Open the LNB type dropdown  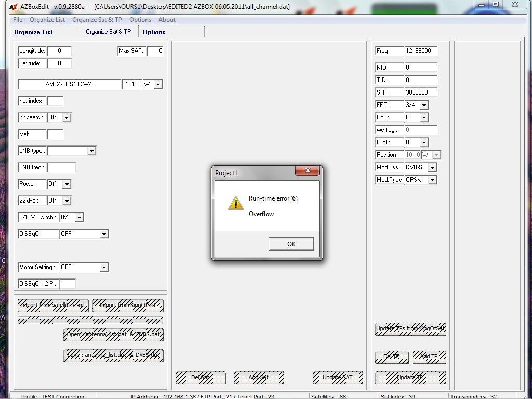[x=91, y=151]
